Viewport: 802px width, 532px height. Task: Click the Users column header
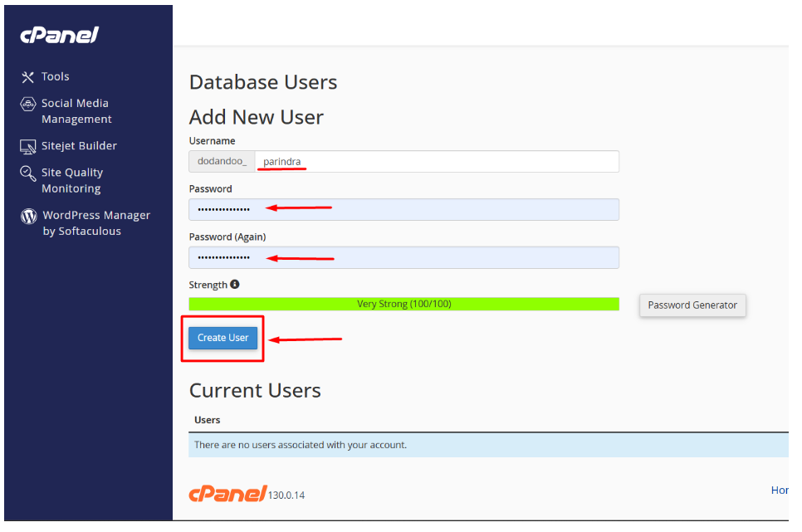click(207, 420)
